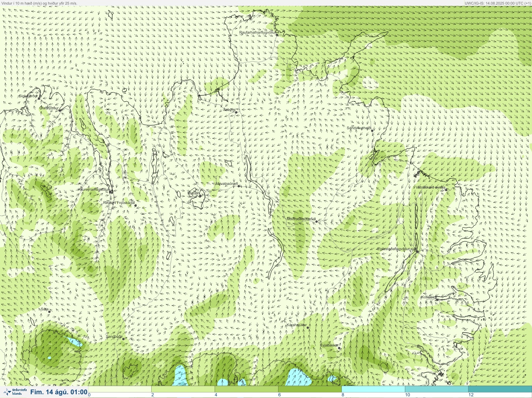Select the 4–6 m/s green legend color

[x=246, y=389]
